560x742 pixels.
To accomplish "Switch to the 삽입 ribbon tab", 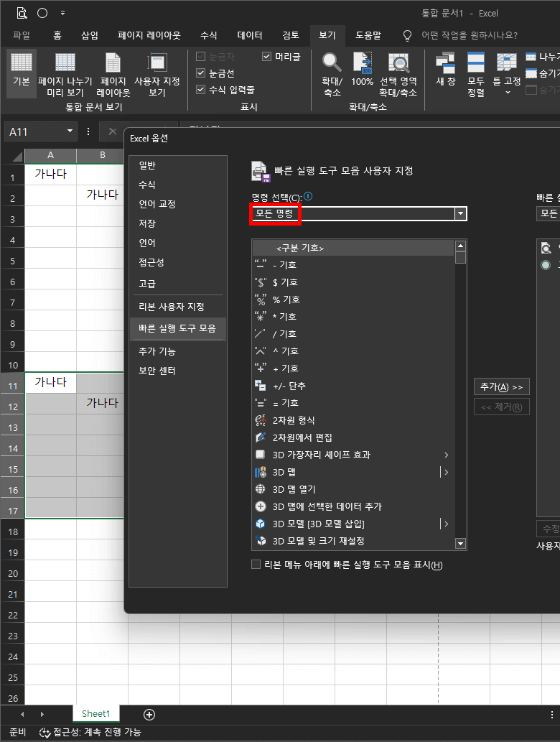I will point(90,35).
